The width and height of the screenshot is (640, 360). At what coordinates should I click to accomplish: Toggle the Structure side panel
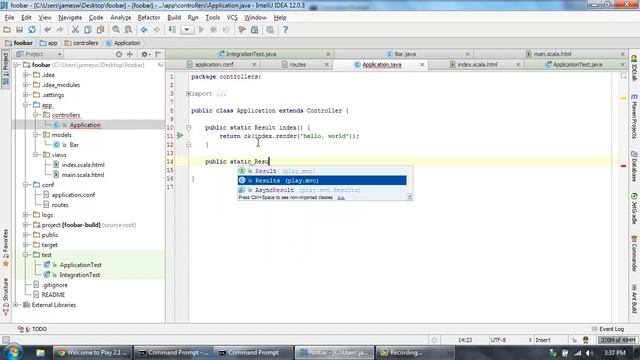6,297
